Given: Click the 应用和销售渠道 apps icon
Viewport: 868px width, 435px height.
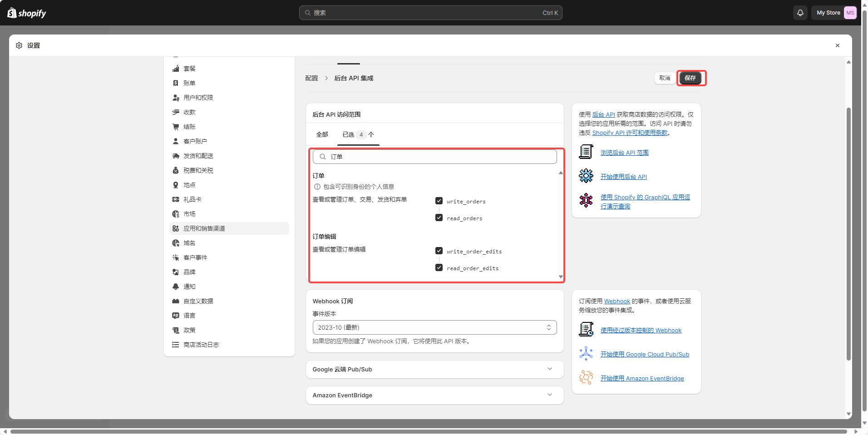Looking at the screenshot, I should click(x=176, y=228).
